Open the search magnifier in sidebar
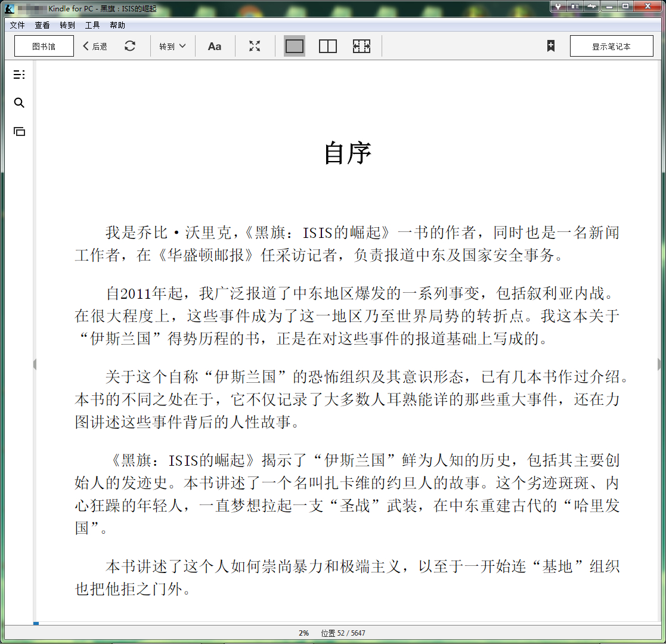 coord(19,103)
